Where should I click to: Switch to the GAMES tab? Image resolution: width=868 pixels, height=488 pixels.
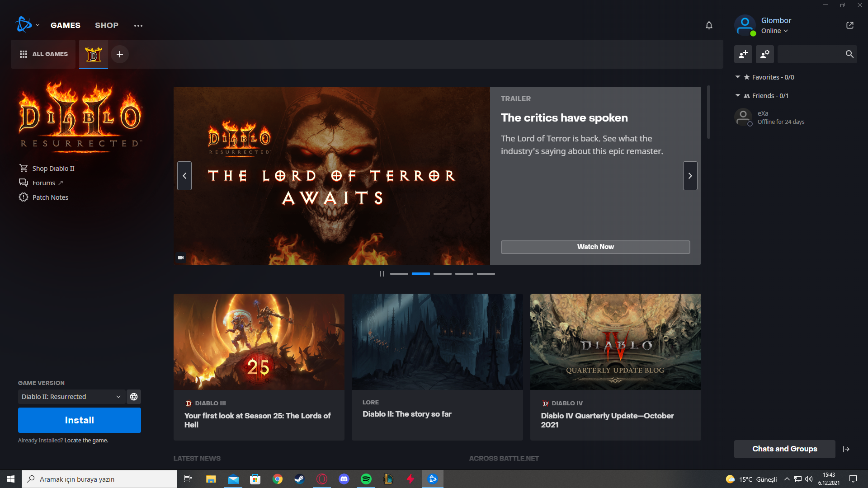[x=66, y=25]
